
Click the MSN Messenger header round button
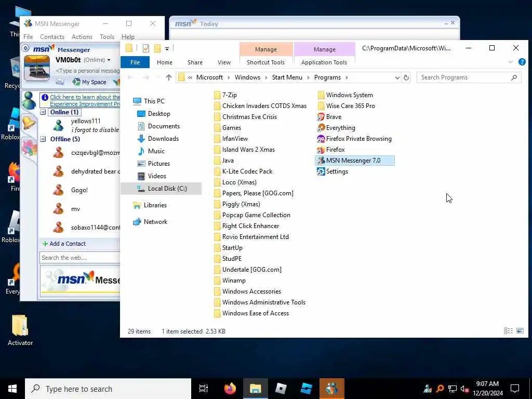[25, 48]
